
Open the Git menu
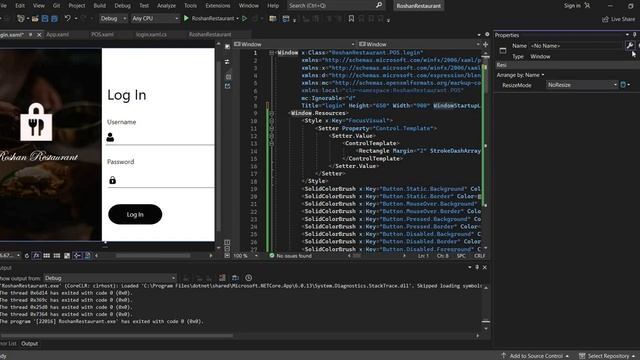tap(56, 6)
